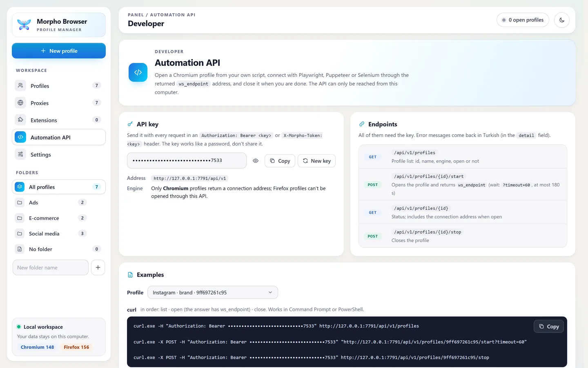The width and height of the screenshot is (588, 368).
Task: Select the All profiles folder
Action: coord(59,187)
